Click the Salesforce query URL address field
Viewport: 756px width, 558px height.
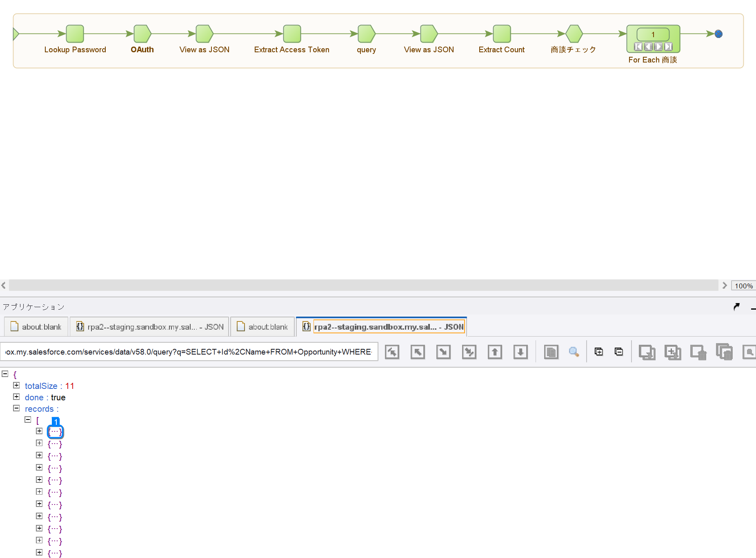pos(189,352)
